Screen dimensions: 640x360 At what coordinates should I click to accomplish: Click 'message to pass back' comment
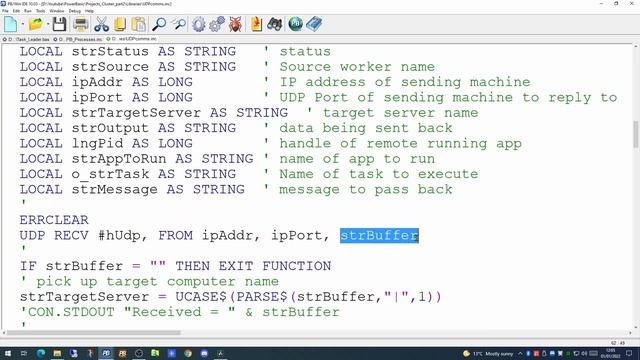[x=366, y=189]
